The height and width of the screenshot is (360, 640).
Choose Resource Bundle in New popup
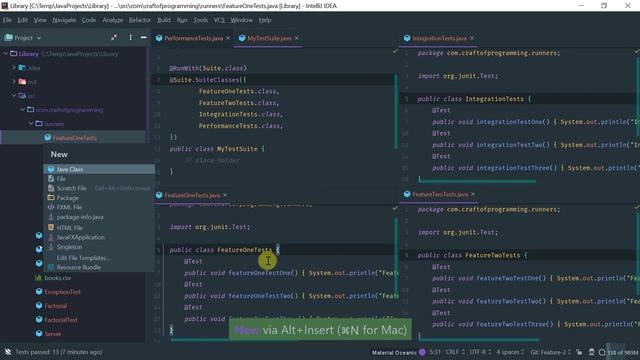pyautogui.click(x=99, y=267)
